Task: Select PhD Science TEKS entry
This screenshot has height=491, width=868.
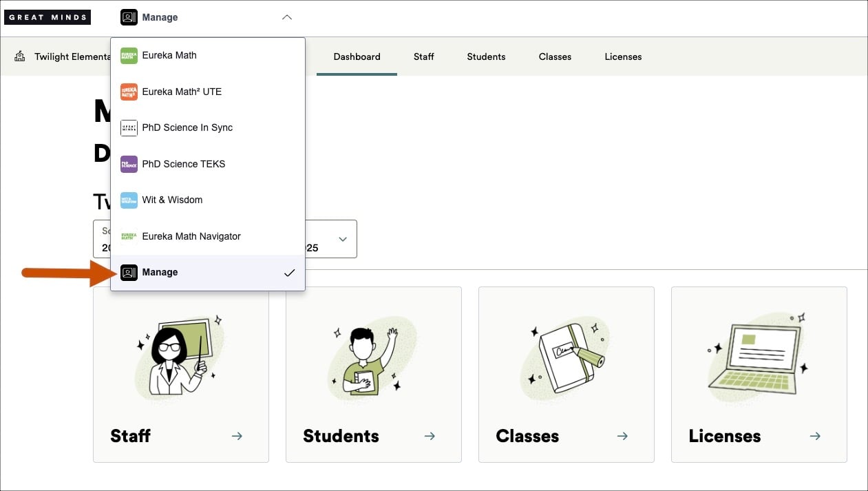Action: coord(208,164)
